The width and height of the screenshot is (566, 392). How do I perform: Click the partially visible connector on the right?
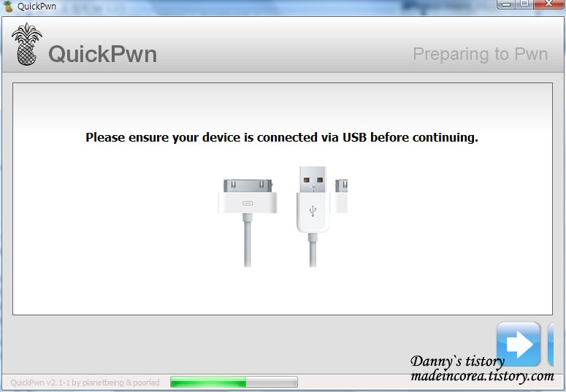(341, 196)
